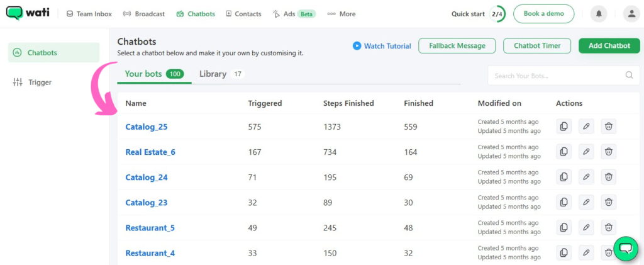
Task: Open Trigger in the sidebar
Action: [x=40, y=82]
